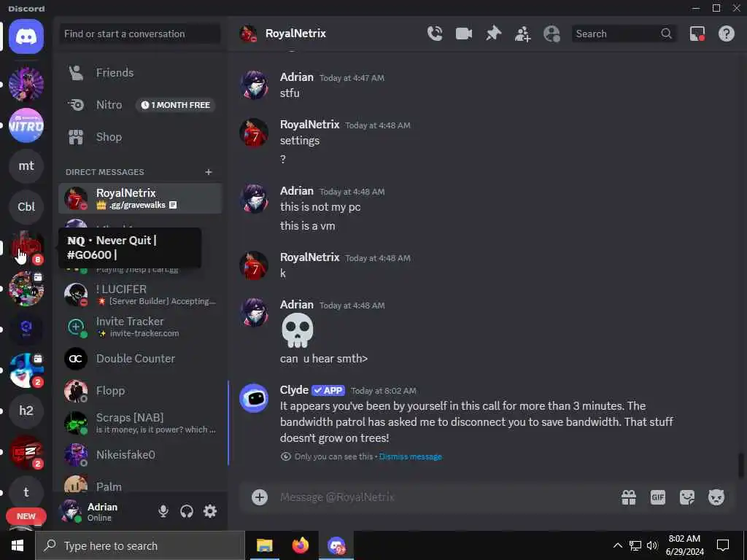Viewport: 747px width, 560px height.
Task: Show user profile panel icon
Action: (x=551, y=34)
